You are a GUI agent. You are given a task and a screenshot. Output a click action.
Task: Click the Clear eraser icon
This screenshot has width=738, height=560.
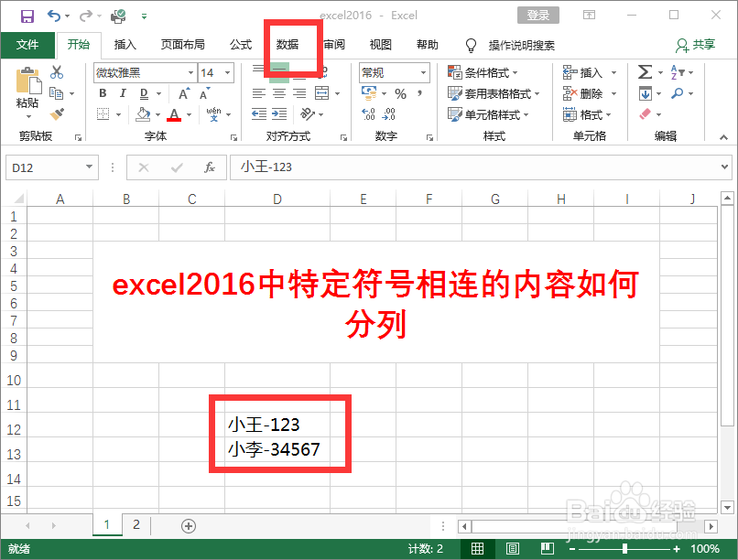coord(645,114)
